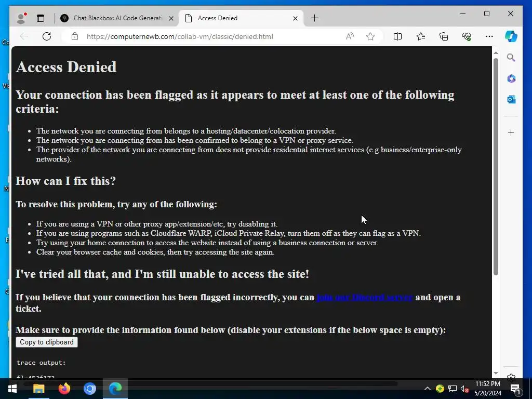The width and height of the screenshot is (532, 399).
Task: Close the Access Denied tab
Action: 295,18
